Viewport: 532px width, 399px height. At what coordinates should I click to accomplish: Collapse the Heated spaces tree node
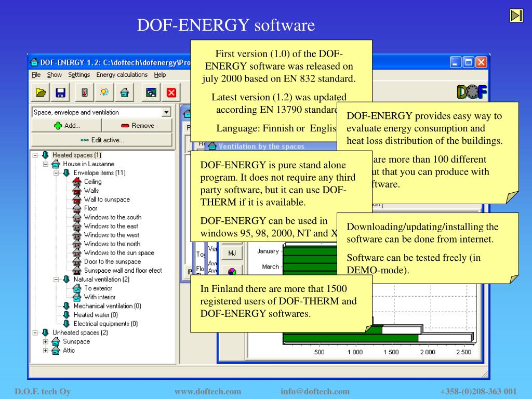tap(35, 155)
